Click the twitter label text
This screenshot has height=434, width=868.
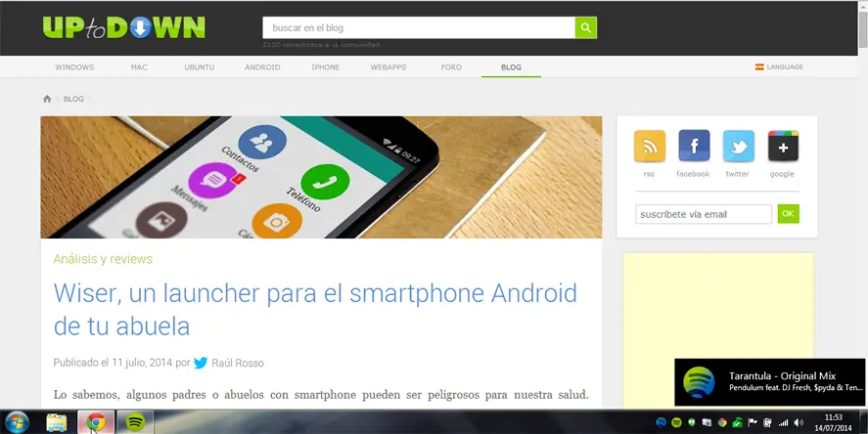click(737, 174)
